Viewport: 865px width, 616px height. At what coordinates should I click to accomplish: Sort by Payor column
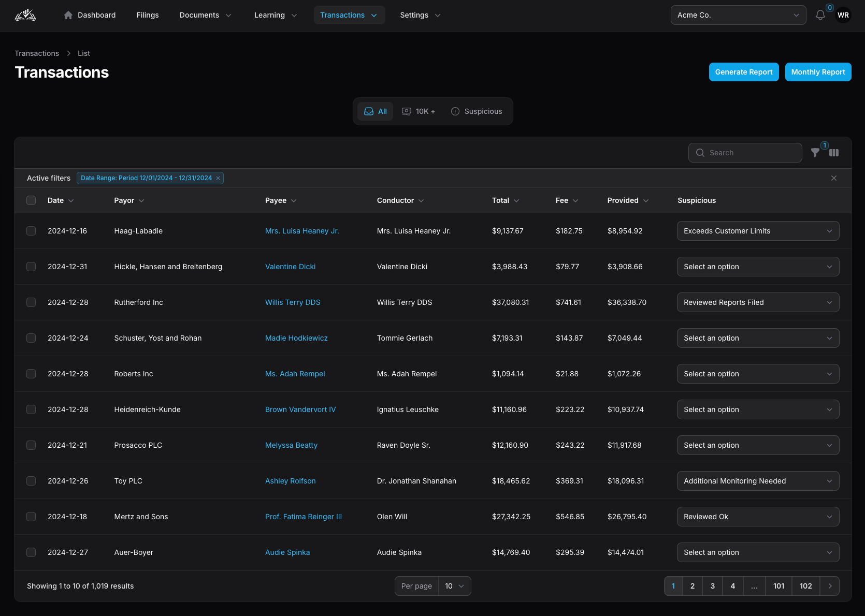click(x=129, y=200)
